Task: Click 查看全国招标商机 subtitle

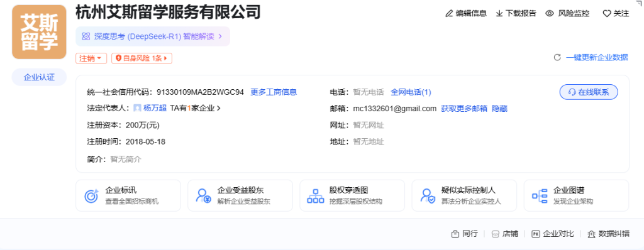Action: coord(132,202)
